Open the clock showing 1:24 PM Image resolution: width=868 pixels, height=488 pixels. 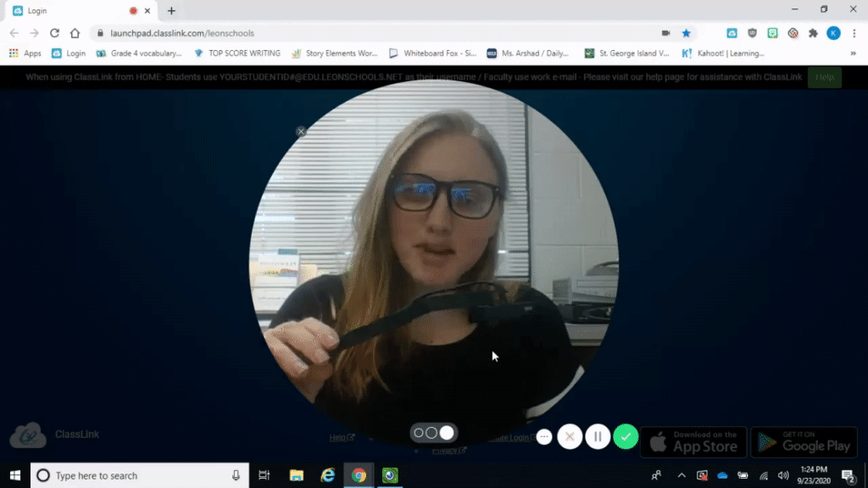point(814,475)
